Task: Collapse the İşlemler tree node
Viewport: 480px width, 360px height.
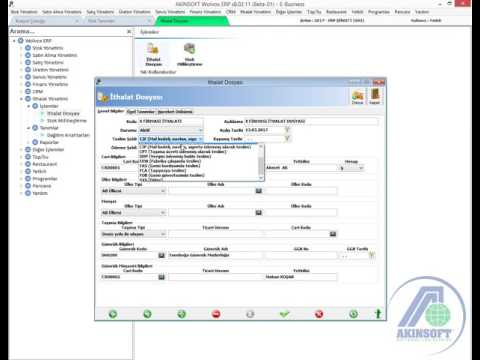Action: [29, 106]
